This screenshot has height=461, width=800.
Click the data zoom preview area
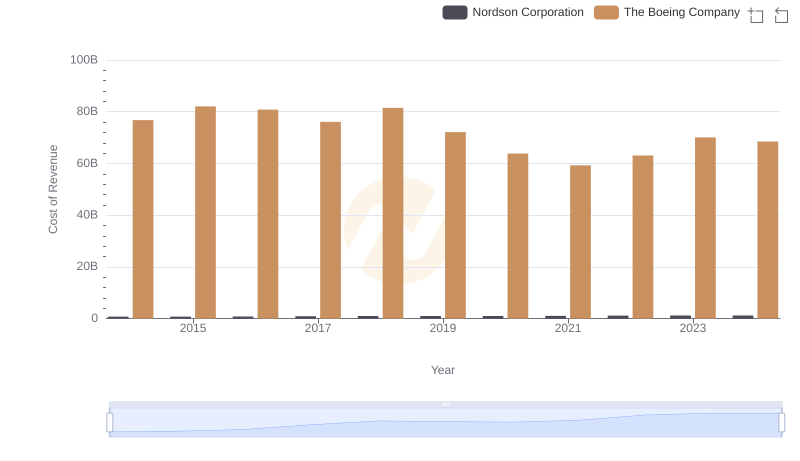445,423
